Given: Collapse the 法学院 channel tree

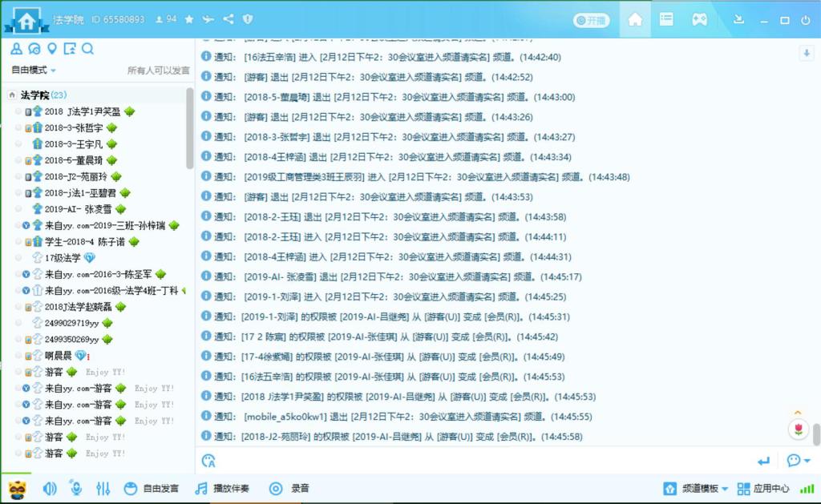Looking at the screenshot, I should [12, 95].
